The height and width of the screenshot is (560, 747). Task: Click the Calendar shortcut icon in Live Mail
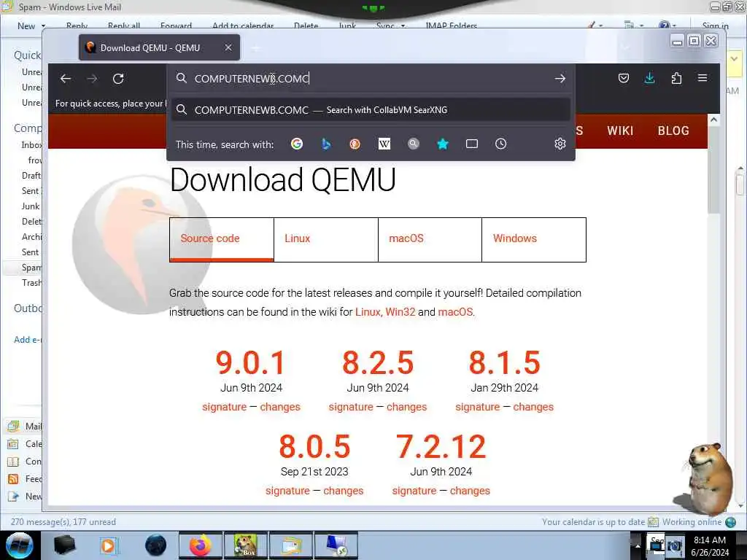coord(13,444)
